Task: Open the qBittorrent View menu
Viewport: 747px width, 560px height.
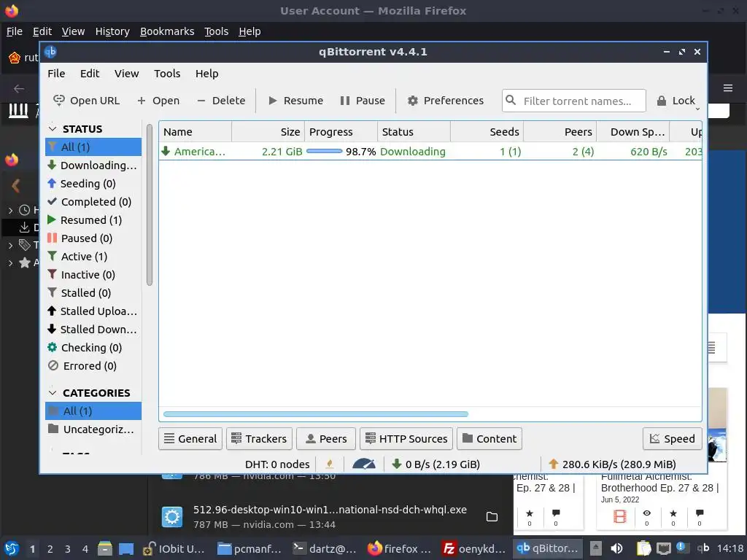Action: tap(126, 74)
